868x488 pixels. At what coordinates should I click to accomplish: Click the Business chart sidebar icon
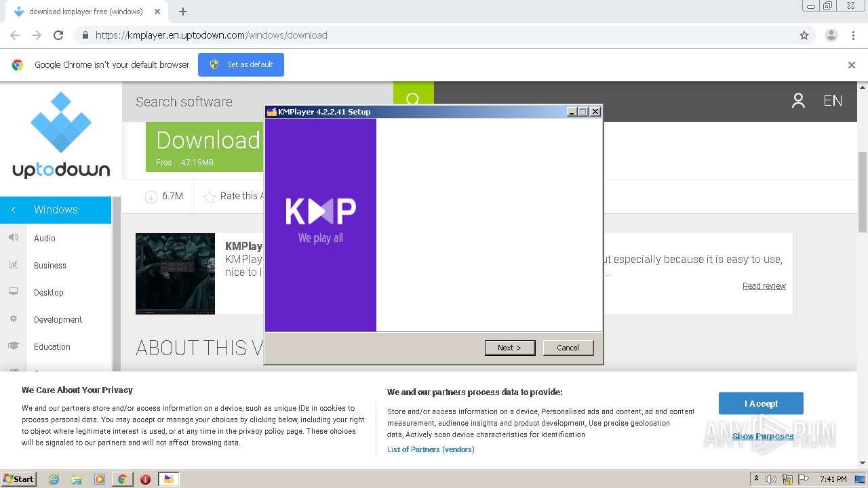click(x=13, y=264)
